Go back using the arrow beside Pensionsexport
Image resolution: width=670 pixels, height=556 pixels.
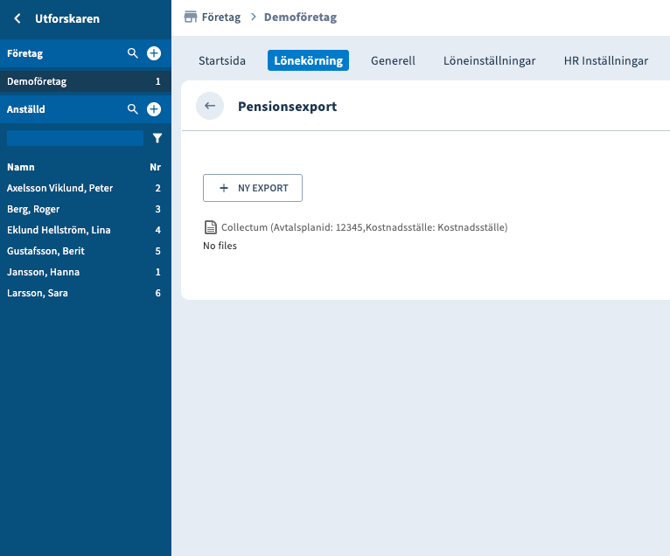point(210,106)
